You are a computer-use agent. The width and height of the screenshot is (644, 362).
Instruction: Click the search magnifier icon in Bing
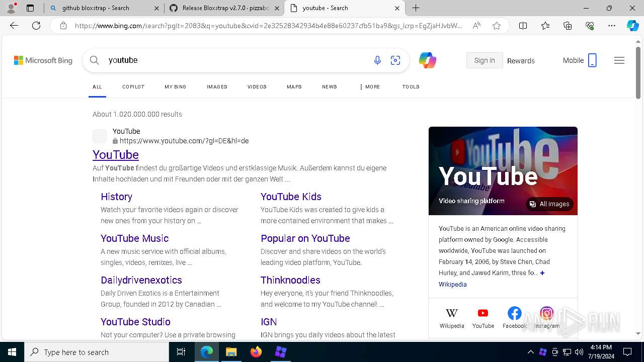pos(95,60)
